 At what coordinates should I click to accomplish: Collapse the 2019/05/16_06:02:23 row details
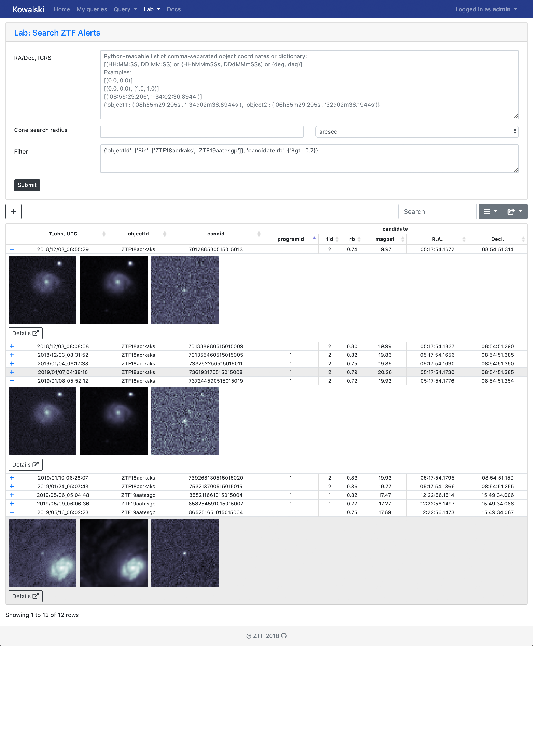12,512
